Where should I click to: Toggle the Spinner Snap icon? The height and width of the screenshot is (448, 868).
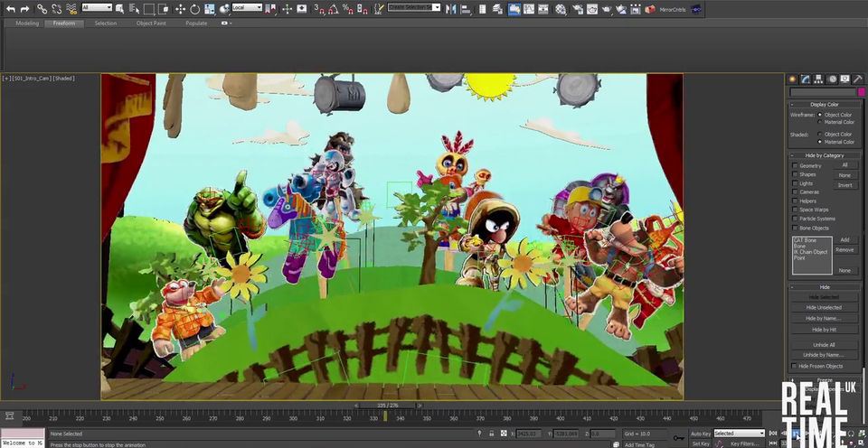(363, 9)
